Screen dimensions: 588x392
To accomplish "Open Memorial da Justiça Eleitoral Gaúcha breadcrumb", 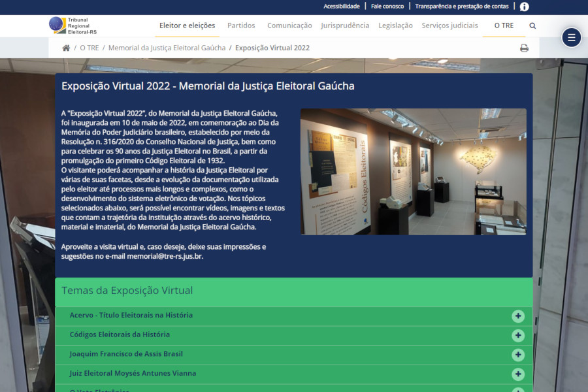I will 167,48.
